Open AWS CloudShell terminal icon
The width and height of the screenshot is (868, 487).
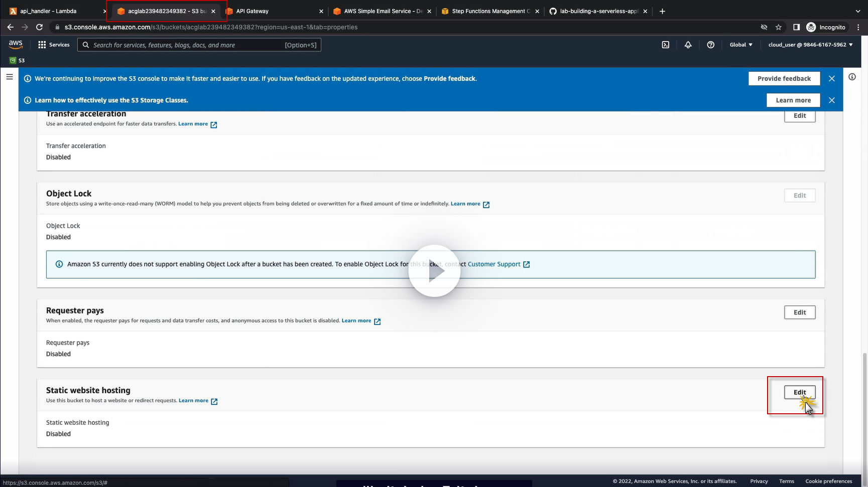pyautogui.click(x=665, y=45)
